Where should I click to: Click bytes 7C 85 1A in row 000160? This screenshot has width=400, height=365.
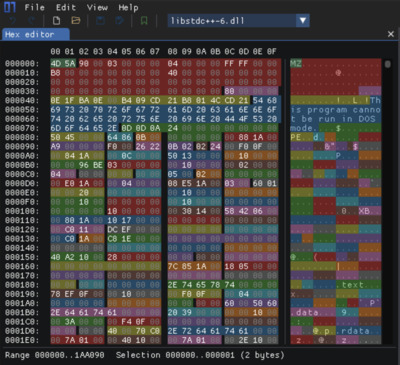click(x=187, y=266)
